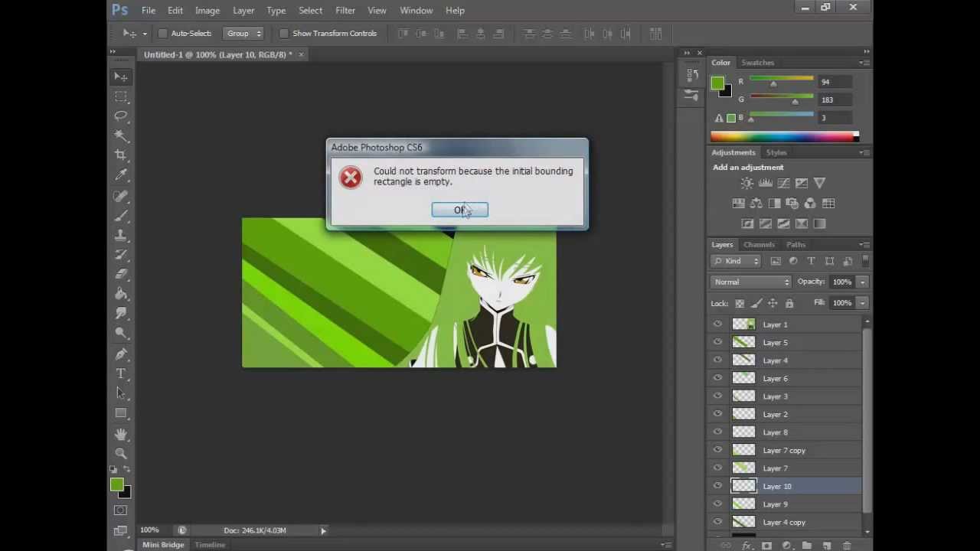Add a Levels adjustment

click(x=766, y=183)
